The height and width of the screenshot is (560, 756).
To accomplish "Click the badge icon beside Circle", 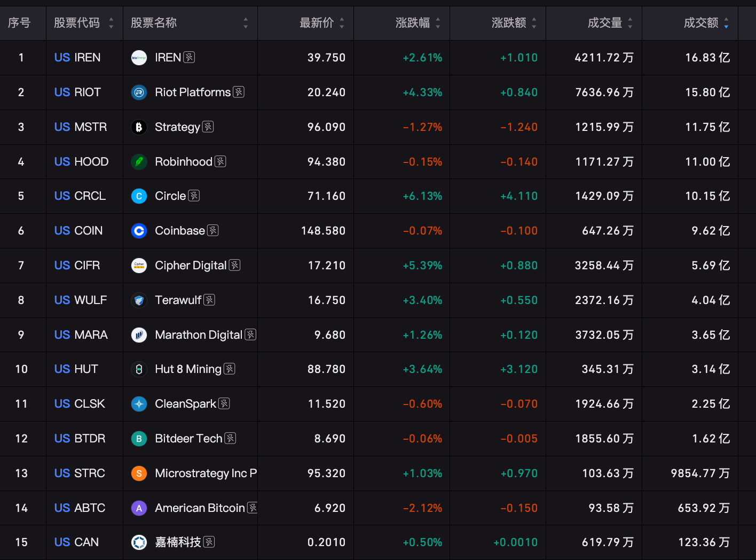I will [194, 196].
